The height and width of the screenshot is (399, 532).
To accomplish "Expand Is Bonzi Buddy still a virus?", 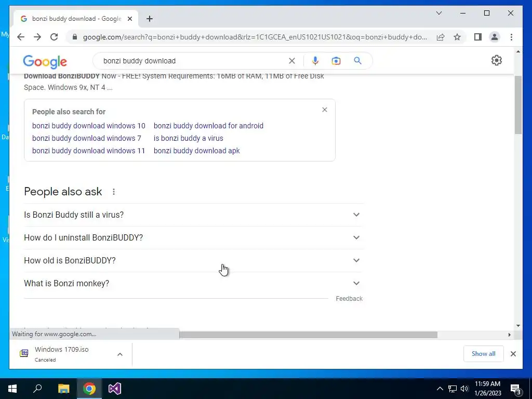I will (x=193, y=215).
